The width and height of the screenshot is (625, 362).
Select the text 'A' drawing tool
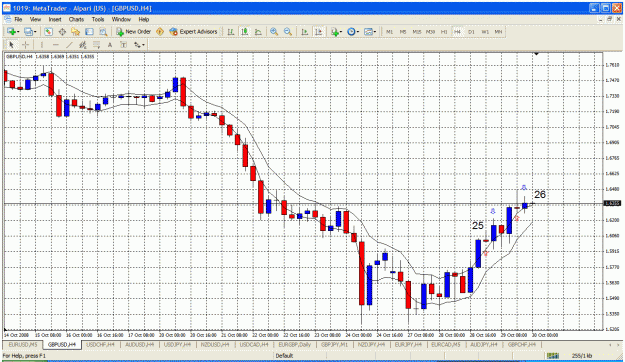coord(110,45)
